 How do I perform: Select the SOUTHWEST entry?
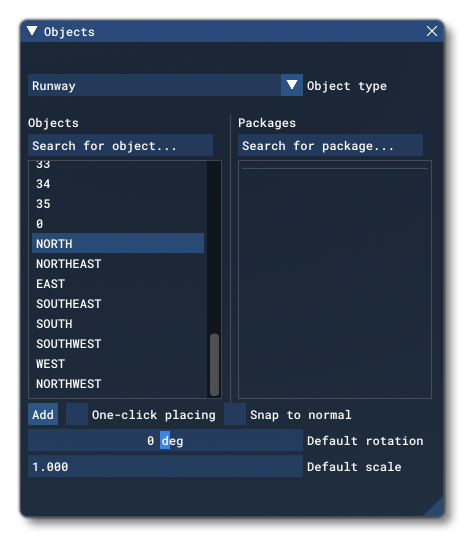(118, 344)
